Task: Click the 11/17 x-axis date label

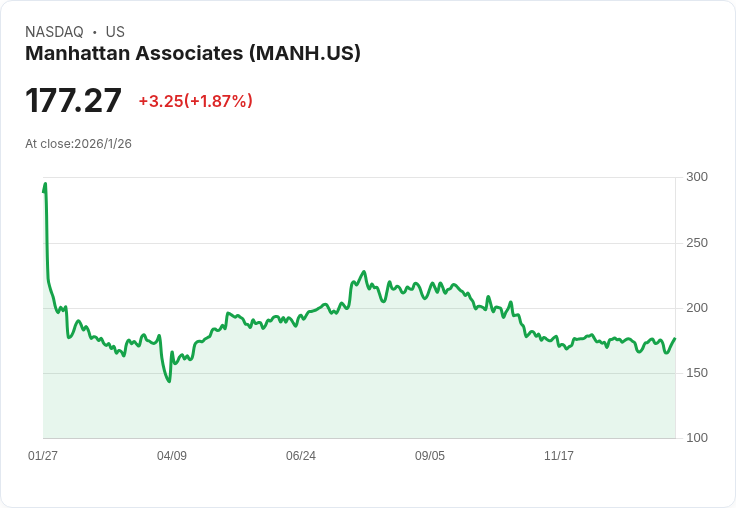Action: click(x=559, y=455)
